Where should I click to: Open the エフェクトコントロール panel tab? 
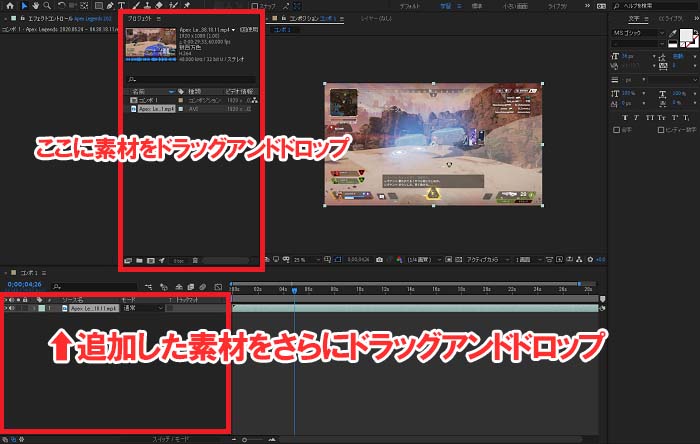pos(70,19)
